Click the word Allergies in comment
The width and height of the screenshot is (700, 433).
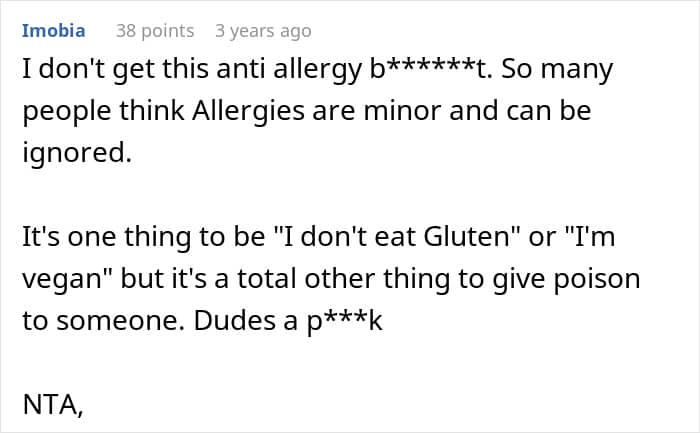point(249,111)
